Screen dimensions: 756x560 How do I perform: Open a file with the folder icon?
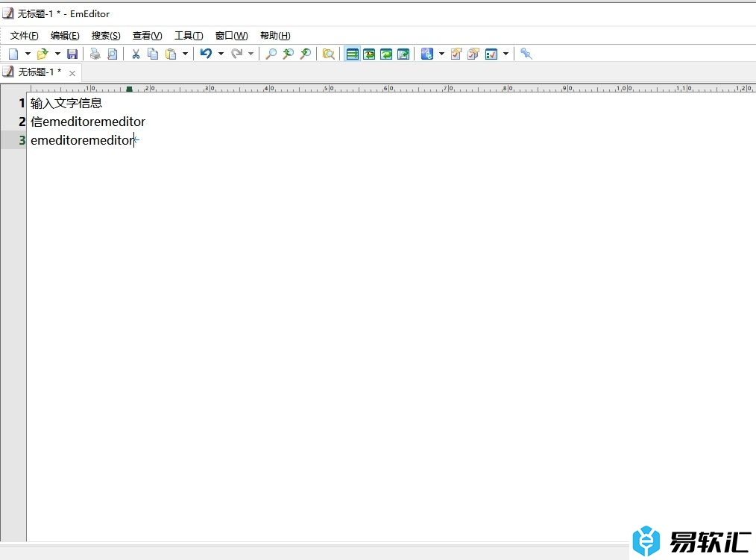43,54
